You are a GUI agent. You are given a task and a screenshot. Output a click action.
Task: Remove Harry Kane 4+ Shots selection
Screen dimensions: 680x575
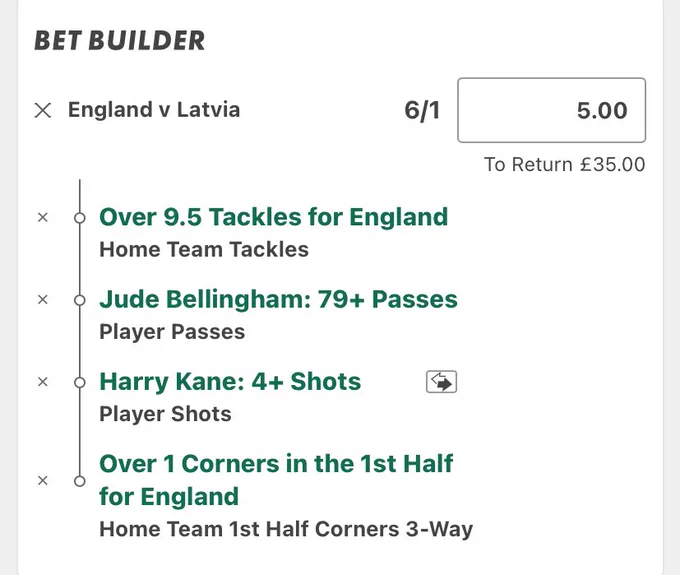coord(42,382)
